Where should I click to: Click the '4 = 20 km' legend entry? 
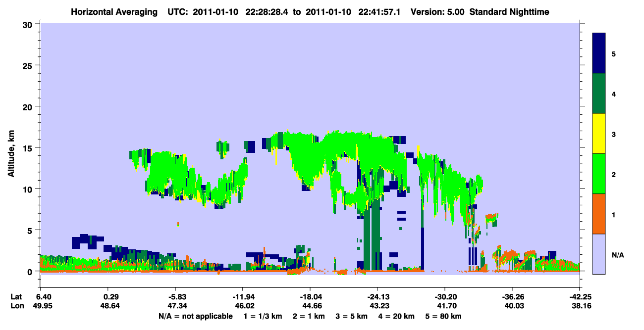pos(397,316)
